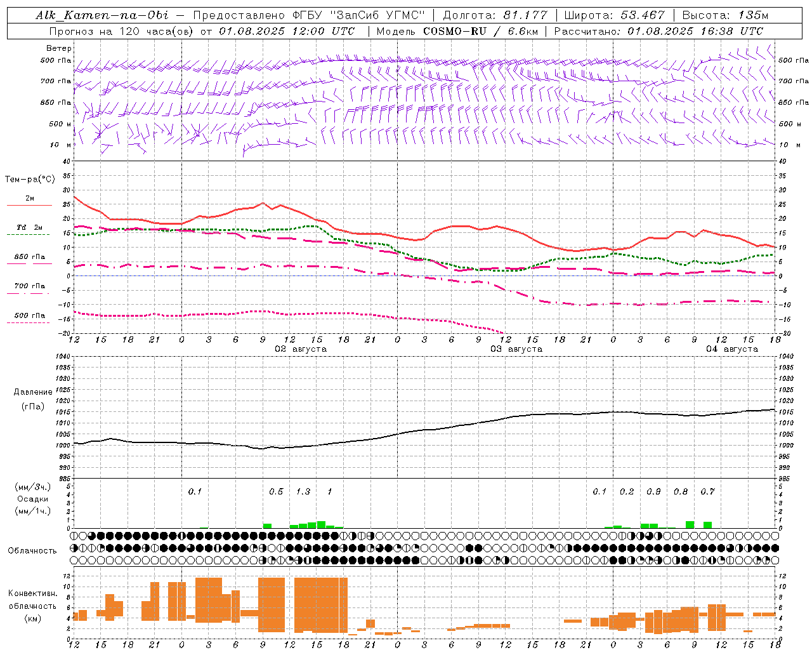Click "Прогноз на 120 часа(ов)" forecast text
Image resolution: width=812 pixels, height=650 pixels.
[x=122, y=31]
